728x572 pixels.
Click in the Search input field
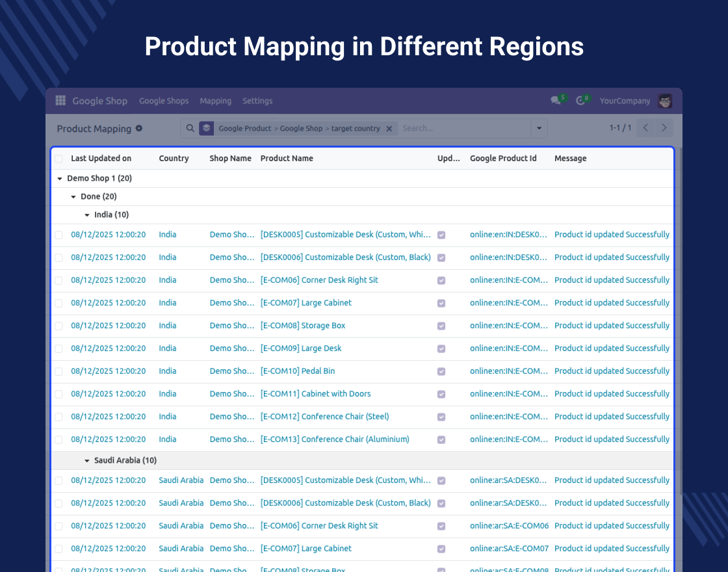(464, 128)
